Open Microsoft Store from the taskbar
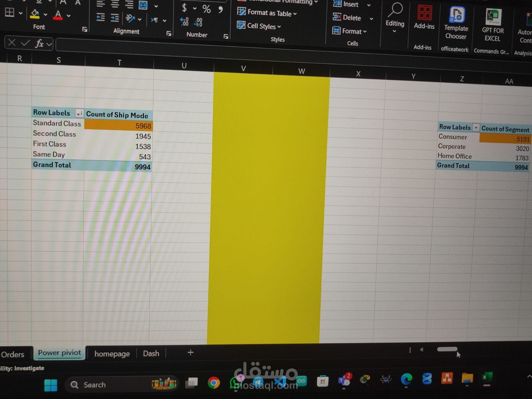The image size is (532, 399). [322, 381]
